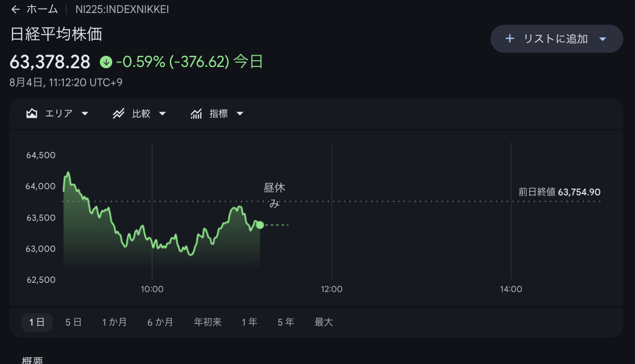Screen dimensions: 635x364
Task: Click the NI225:INDEXNIKKEI ticker text
Action: [122, 9]
